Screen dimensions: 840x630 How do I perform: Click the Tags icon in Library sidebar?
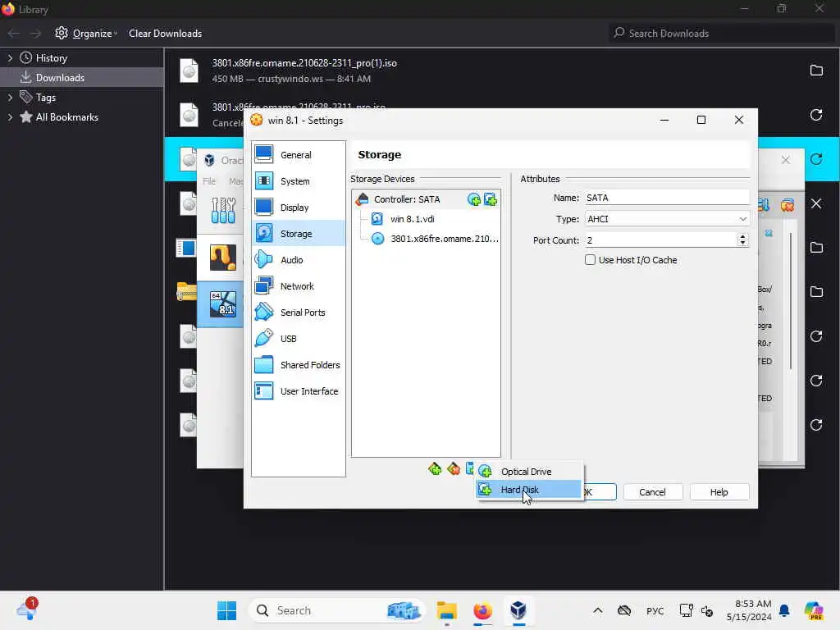coord(25,97)
